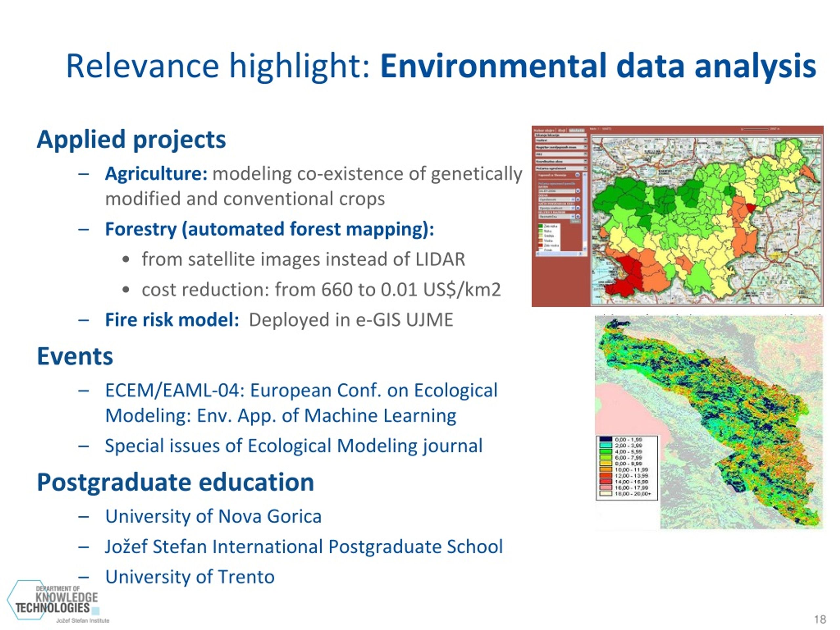Click the cyan '2,00 - 3,99' legend swatch

pos(605,446)
